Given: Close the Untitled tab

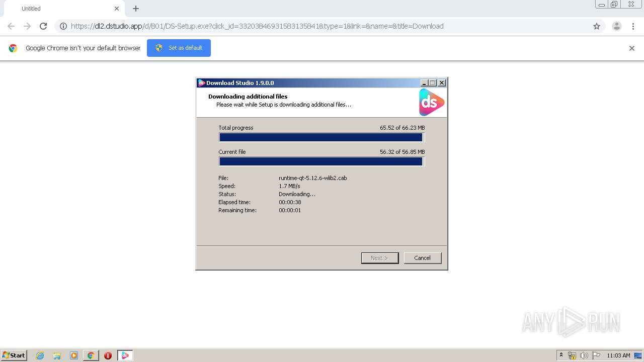Looking at the screenshot, I should point(117,9).
